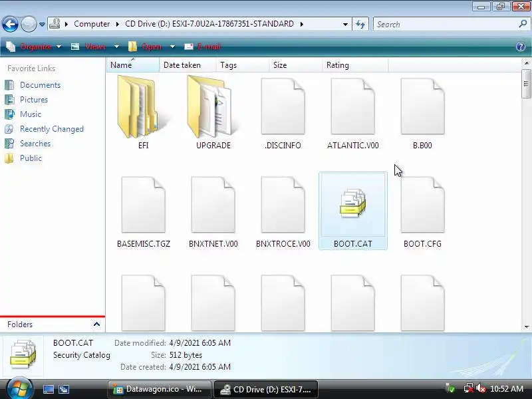Sort by the Date taken column

pyautogui.click(x=188, y=65)
